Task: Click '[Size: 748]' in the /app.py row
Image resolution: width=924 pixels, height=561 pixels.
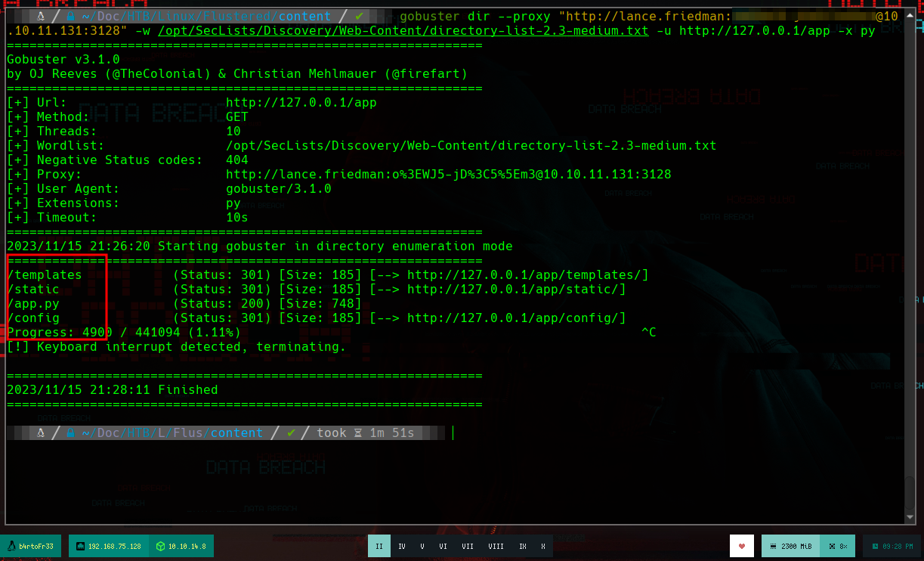Action: (320, 304)
